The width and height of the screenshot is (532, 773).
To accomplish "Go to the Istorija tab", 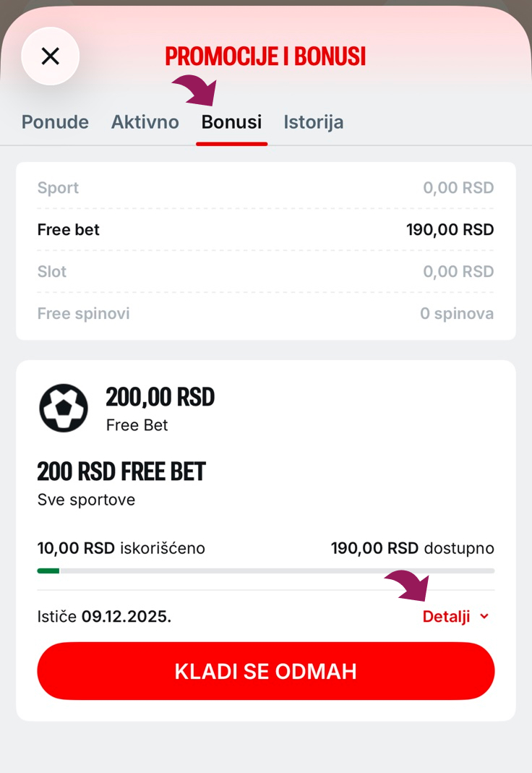I will tap(313, 121).
